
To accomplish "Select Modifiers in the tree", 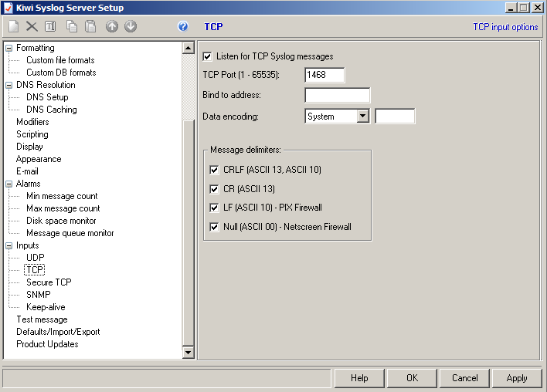I will pyautogui.click(x=32, y=122).
